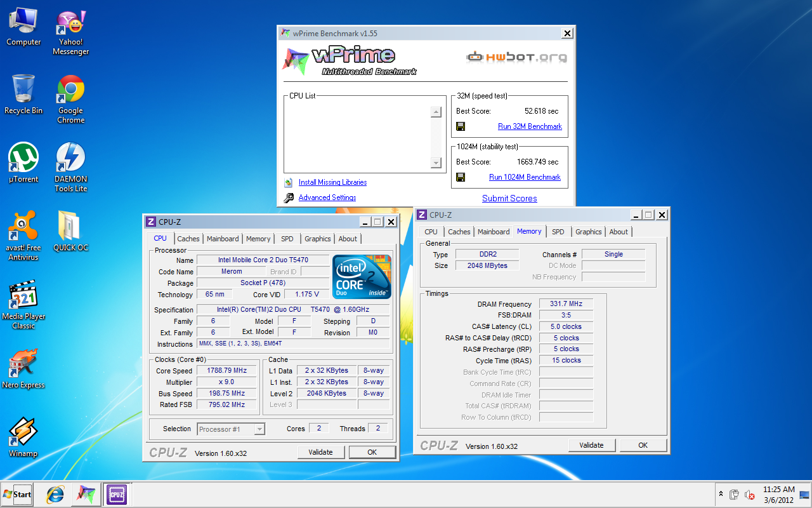The image size is (812, 508).
Task: Open About tab in right CPU-Z window
Action: tap(619, 232)
